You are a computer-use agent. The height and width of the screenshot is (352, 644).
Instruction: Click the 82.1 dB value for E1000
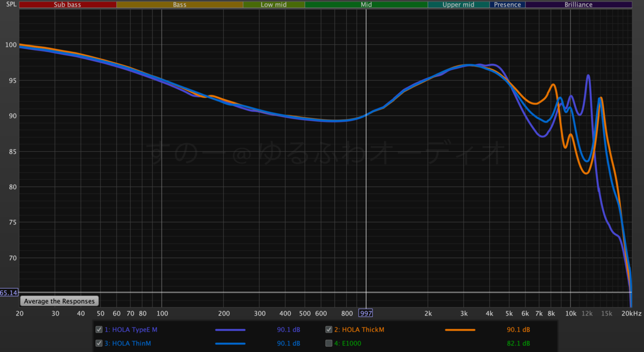[x=519, y=343]
